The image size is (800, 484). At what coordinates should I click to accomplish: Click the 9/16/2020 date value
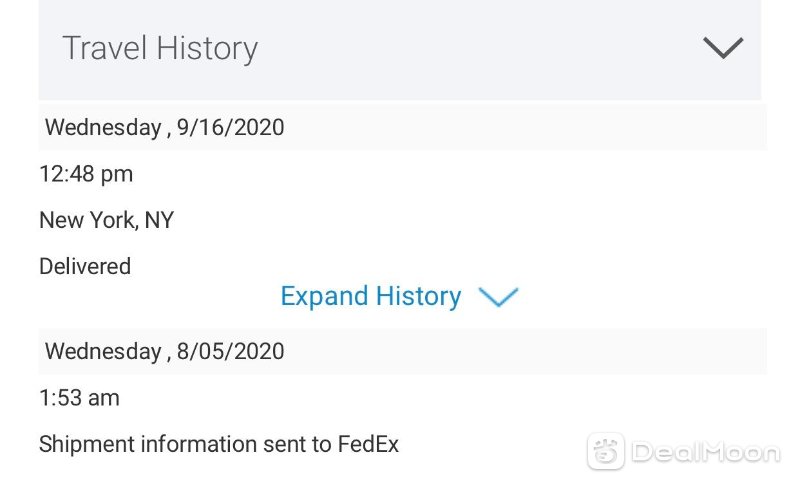tap(231, 128)
